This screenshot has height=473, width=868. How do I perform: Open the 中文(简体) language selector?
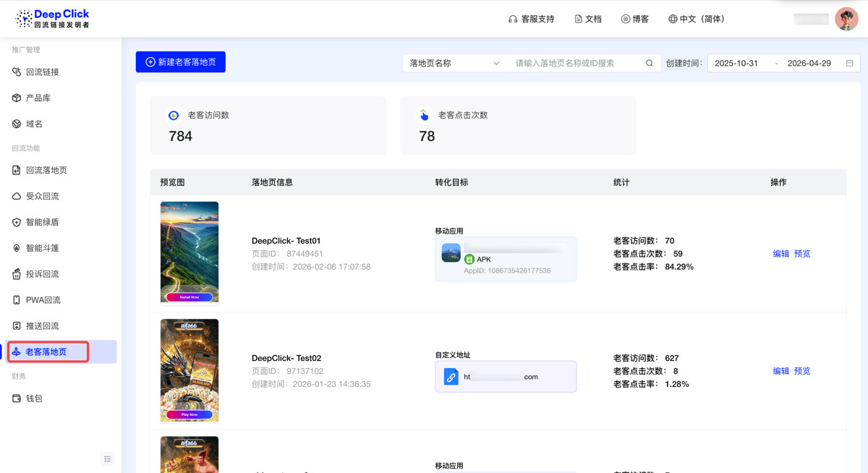pos(697,19)
